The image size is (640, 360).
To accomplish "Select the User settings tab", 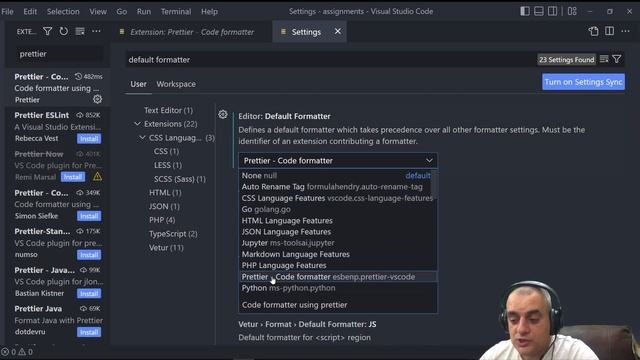I will click(138, 84).
